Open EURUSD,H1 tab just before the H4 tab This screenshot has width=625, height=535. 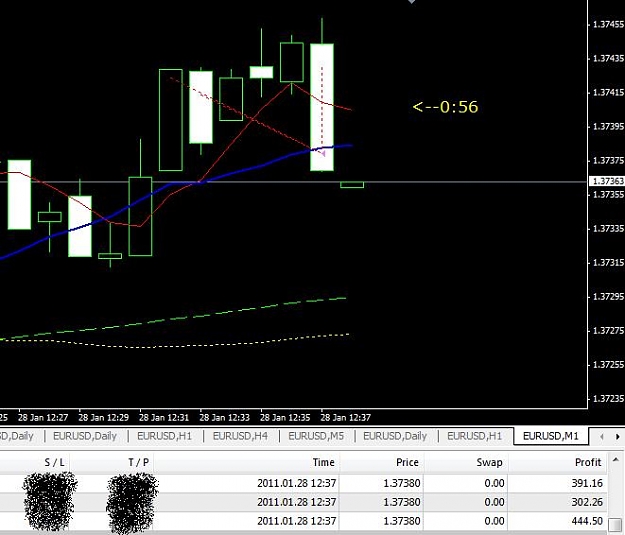tap(164, 436)
